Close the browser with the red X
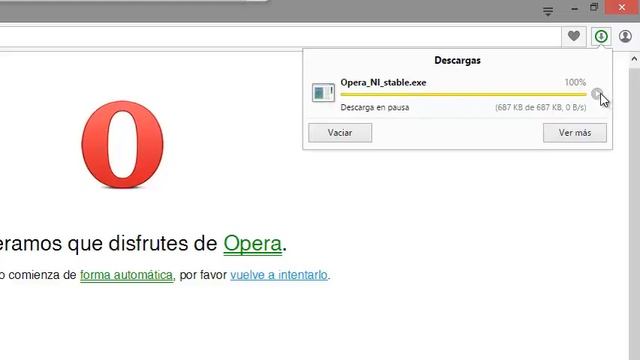Image resolution: width=640 pixels, height=360 pixels. click(x=622, y=7)
